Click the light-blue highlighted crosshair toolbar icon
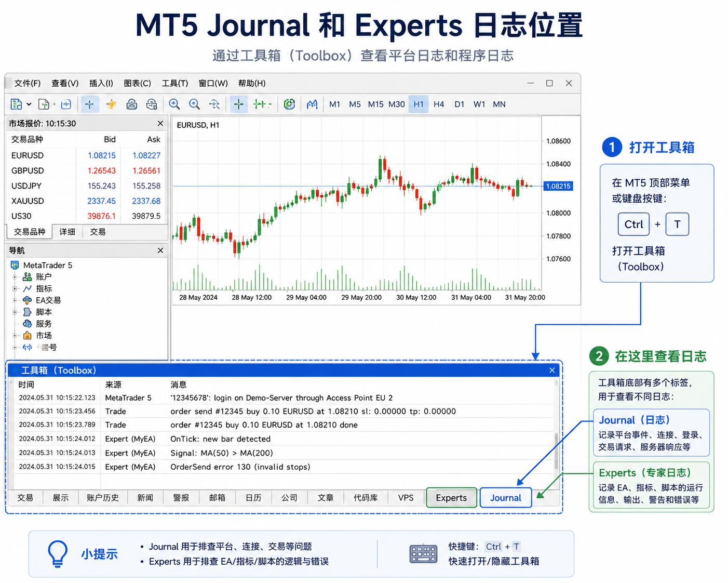 pyautogui.click(x=89, y=104)
